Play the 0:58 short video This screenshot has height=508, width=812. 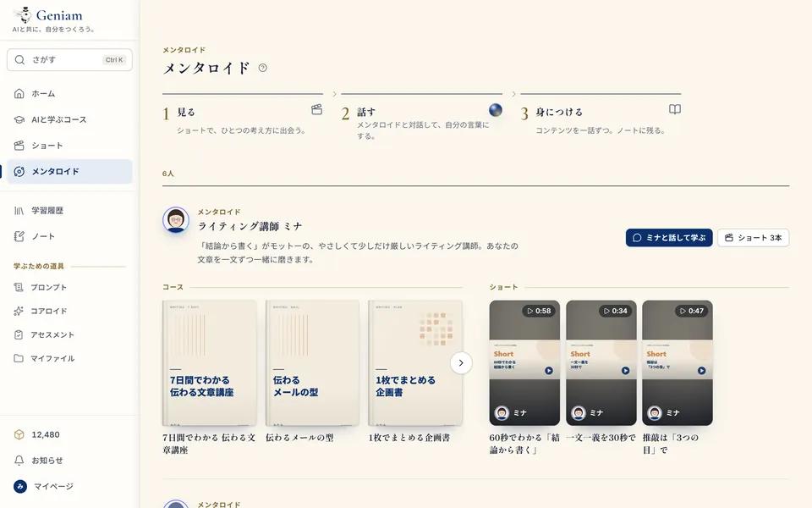pyautogui.click(x=524, y=363)
